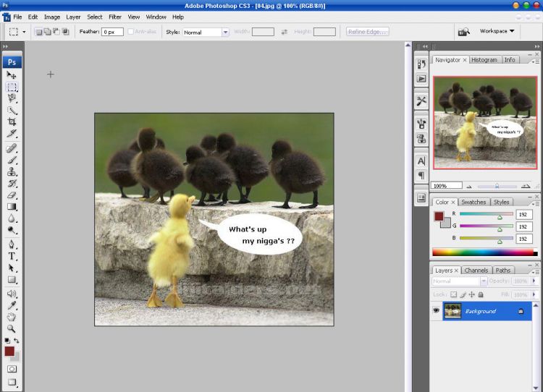The width and height of the screenshot is (543, 392).
Task: Select the Gradient tool
Action: coord(12,207)
